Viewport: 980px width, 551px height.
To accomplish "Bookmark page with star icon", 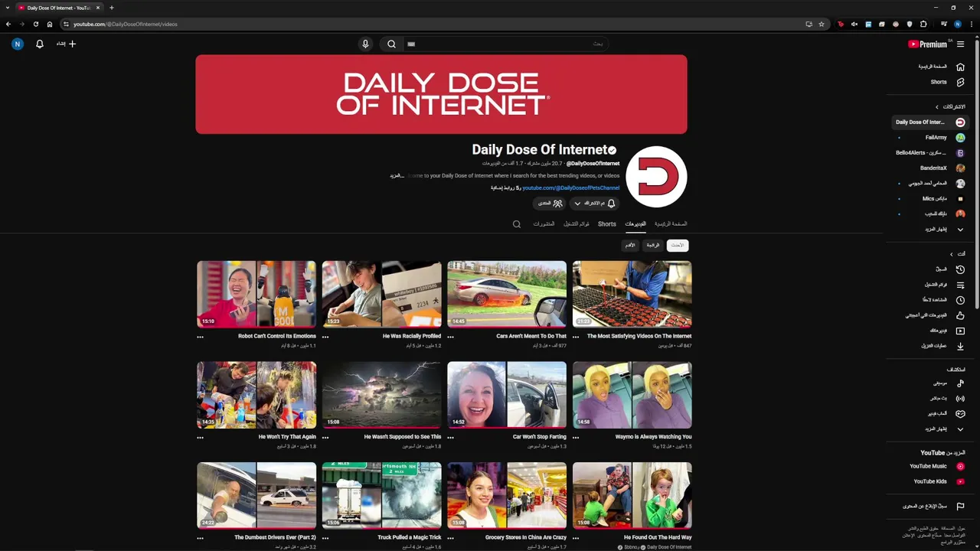I will tap(822, 24).
